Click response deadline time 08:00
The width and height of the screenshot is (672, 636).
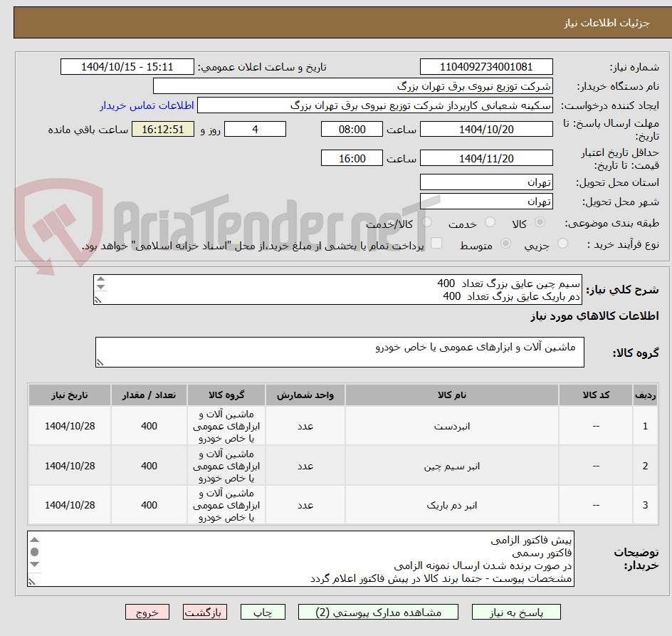point(352,129)
